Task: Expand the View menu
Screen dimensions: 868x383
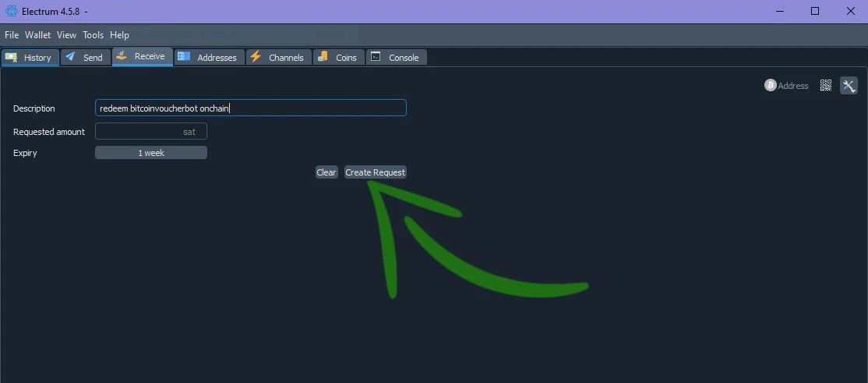Action: [66, 35]
